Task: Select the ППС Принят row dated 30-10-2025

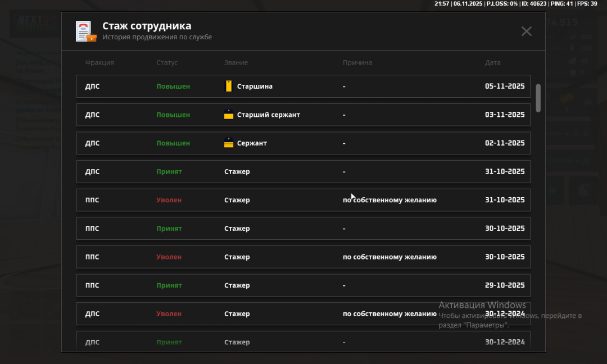Action: point(303,229)
